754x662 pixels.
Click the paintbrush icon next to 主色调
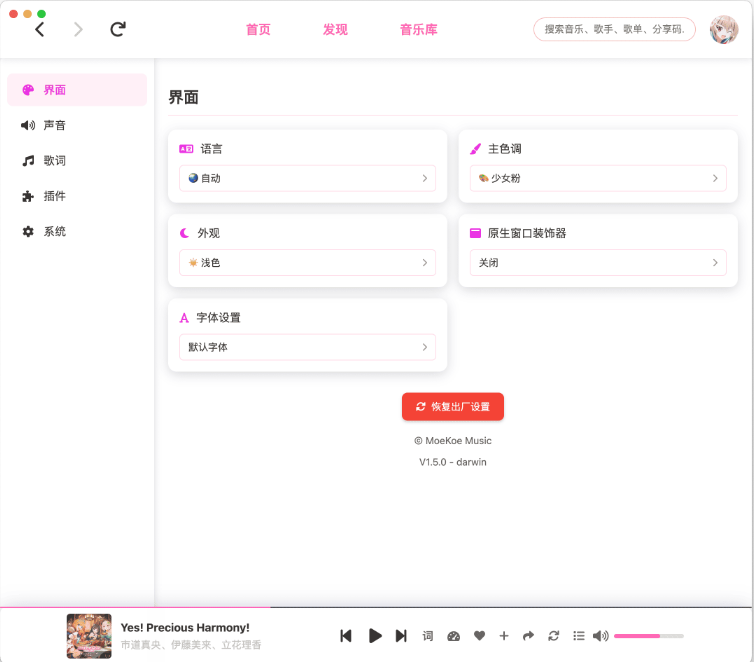[x=475, y=149]
